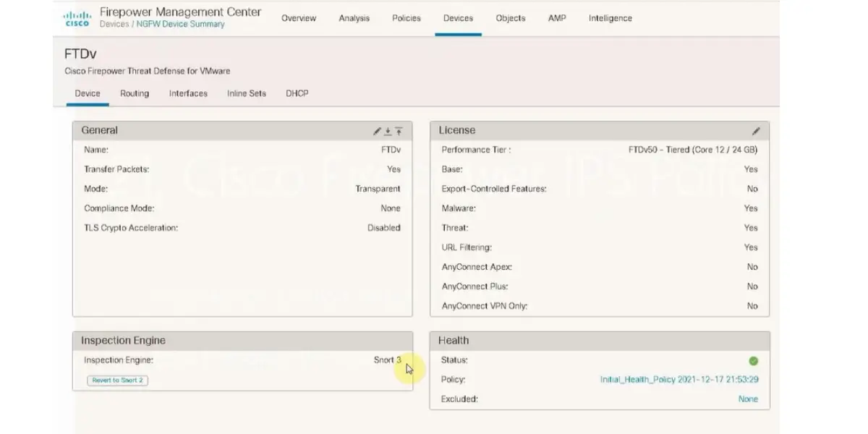Click the General Name value FTDv
The image size is (868, 434).
pos(391,150)
